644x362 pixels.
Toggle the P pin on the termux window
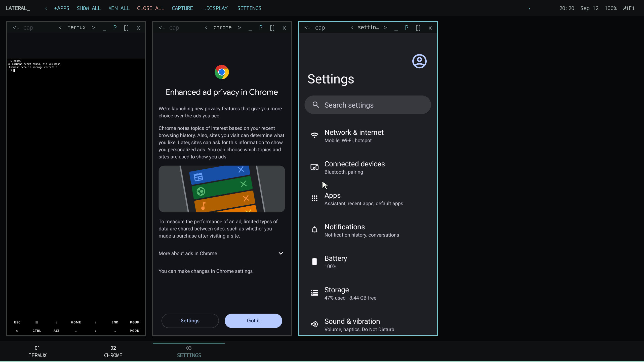click(x=115, y=28)
